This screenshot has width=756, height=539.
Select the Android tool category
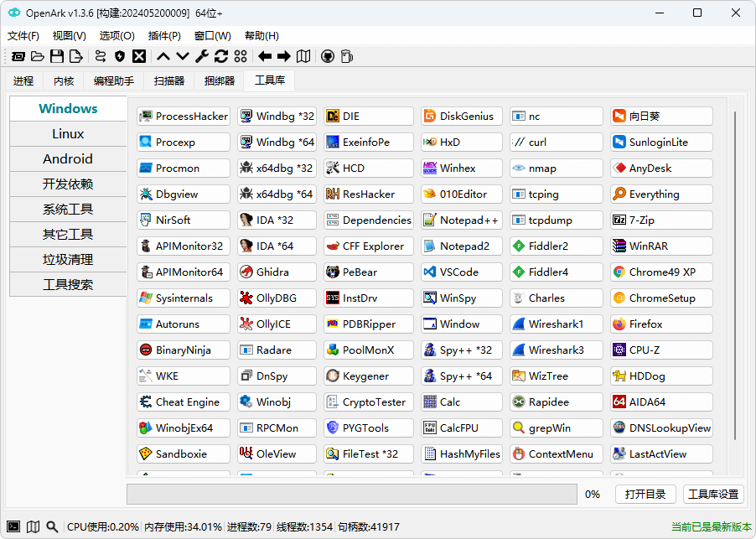click(x=68, y=159)
